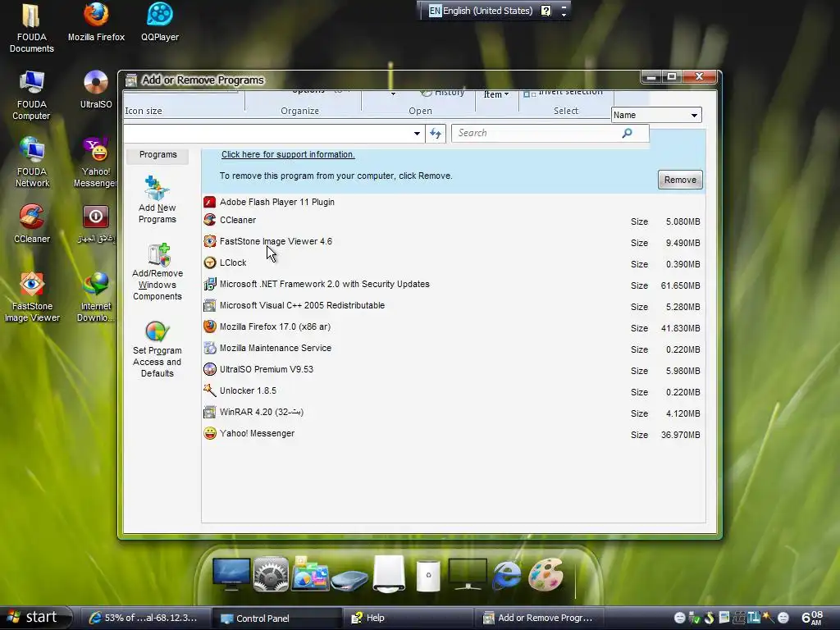The image size is (840, 630).
Task: Select the CCleaner icon in the program list
Action: [x=209, y=220]
